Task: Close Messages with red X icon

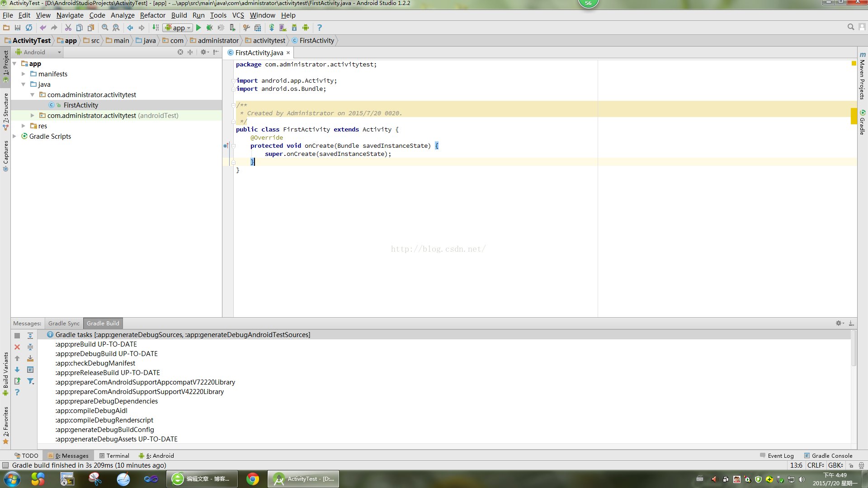Action: [x=17, y=347]
